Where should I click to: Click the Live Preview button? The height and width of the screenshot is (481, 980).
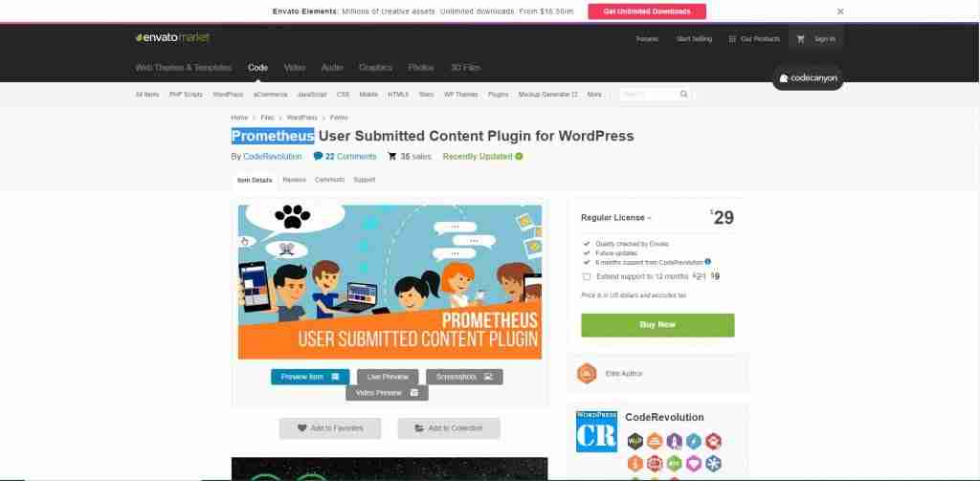388,377
